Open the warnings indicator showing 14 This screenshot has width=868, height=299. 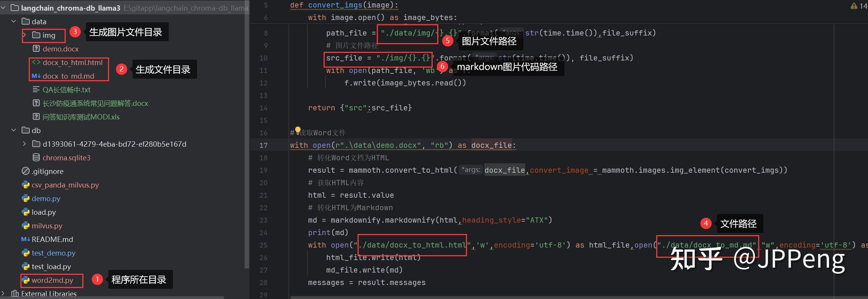pyautogui.click(x=859, y=6)
